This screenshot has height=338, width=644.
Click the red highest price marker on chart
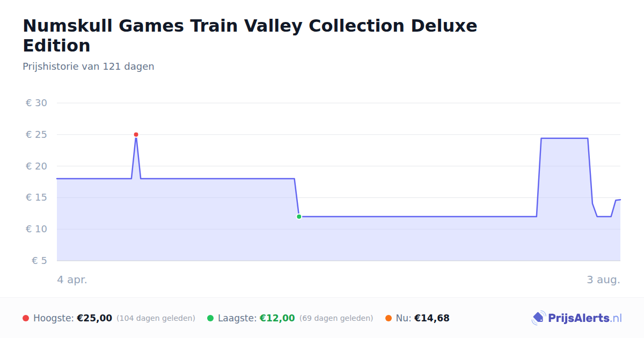point(136,135)
